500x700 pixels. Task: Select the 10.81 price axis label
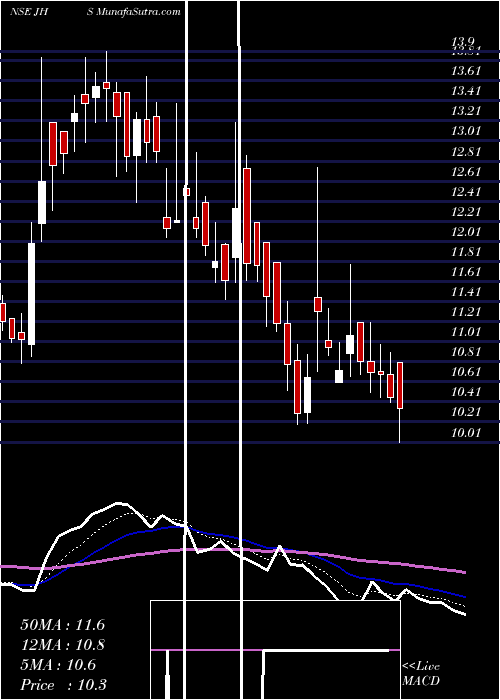pos(466,352)
